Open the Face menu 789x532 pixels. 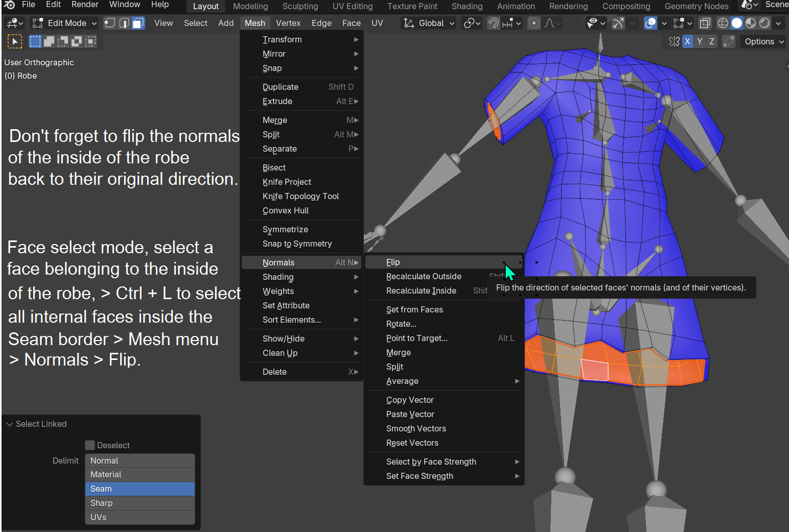352,23
